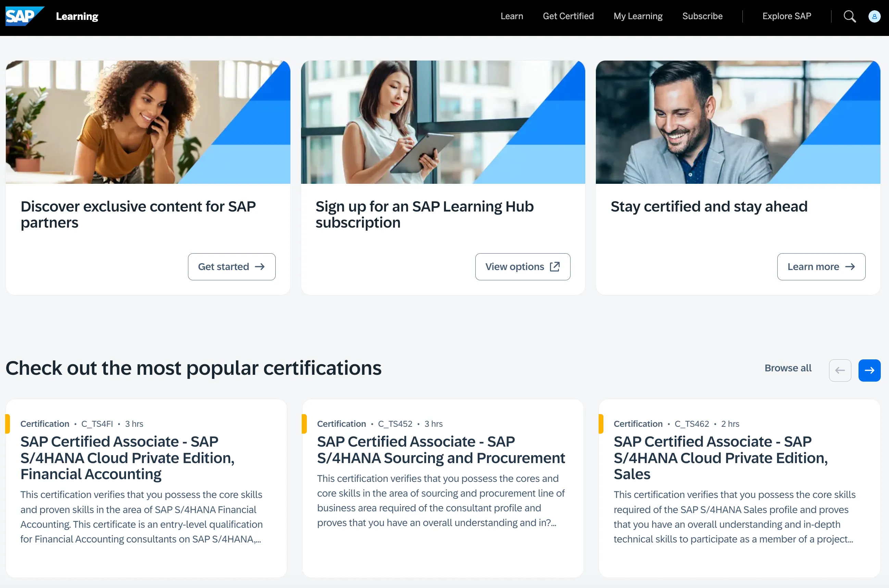Open the Learn menu
The height and width of the screenshot is (588, 889).
tap(511, 16)
